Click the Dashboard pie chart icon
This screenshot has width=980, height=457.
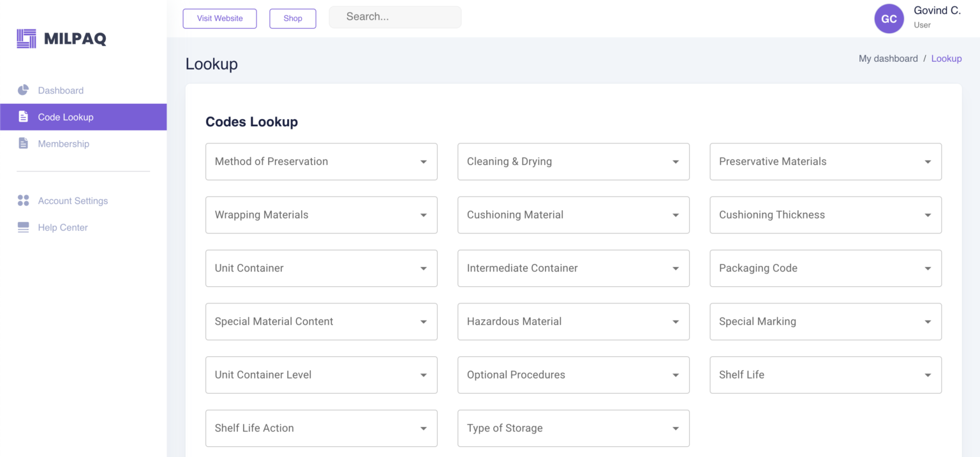tap(24, 90)
